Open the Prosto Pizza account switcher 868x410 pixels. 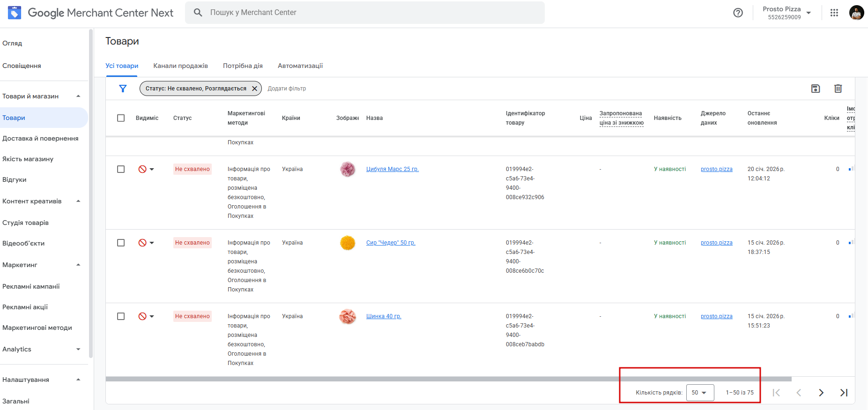point(786,13)
